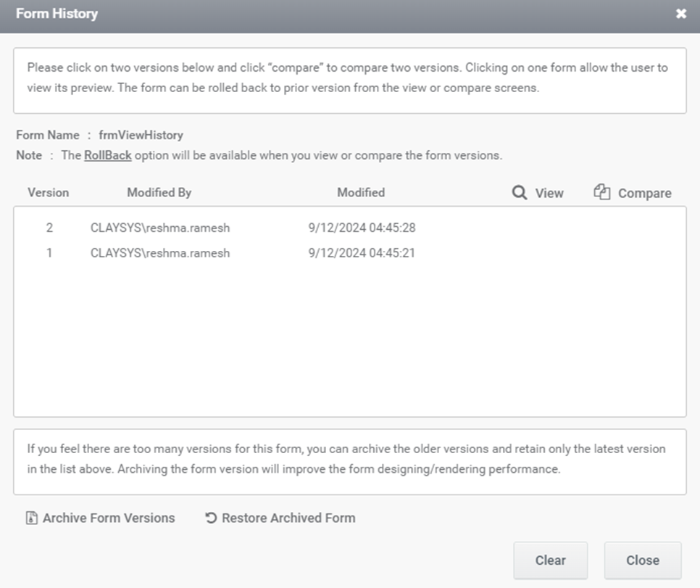Select version 1 row number

point(49,253)
